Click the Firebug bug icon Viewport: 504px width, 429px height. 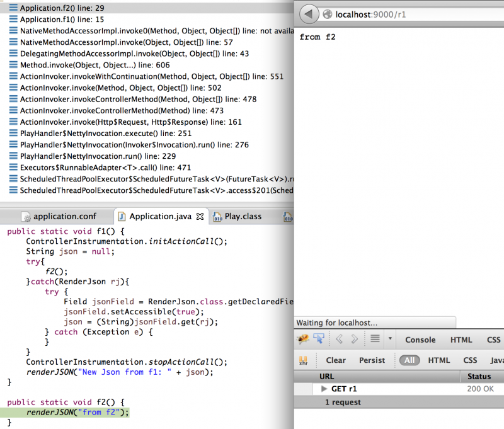pyautogui.click(x=303, y=340)
